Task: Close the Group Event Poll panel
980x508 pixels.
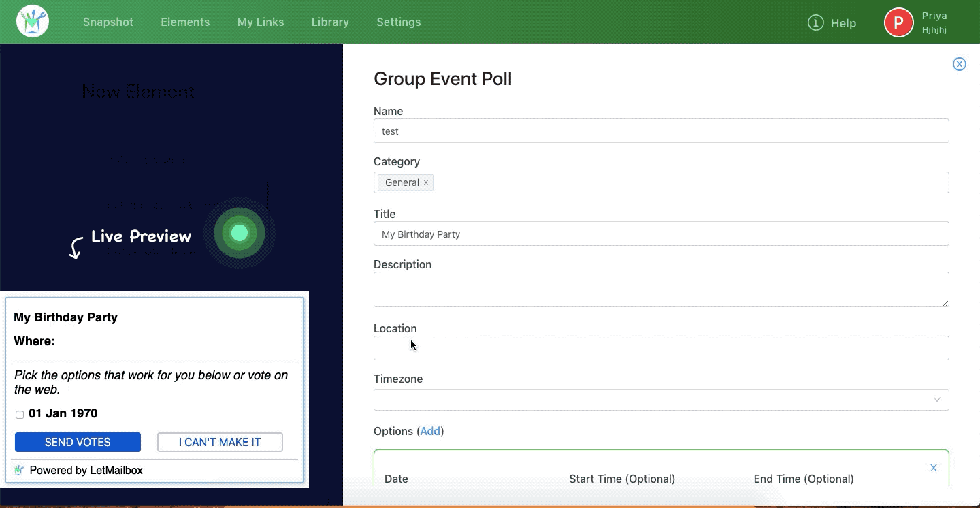Action: point(960,64)
